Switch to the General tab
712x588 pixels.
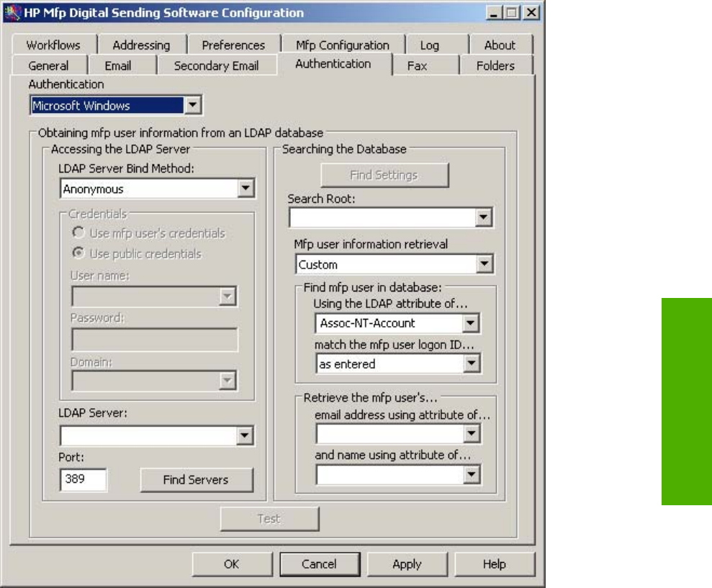pyautogui.click(x=48, y=65)
